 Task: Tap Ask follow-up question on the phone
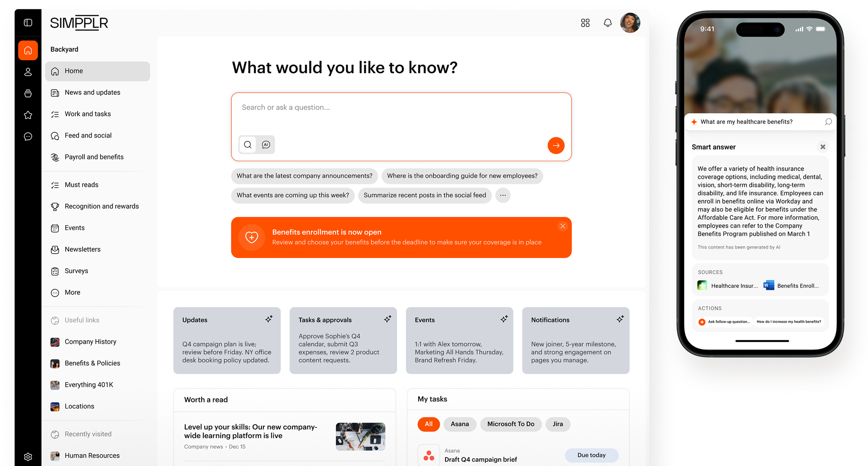[724, 322]
